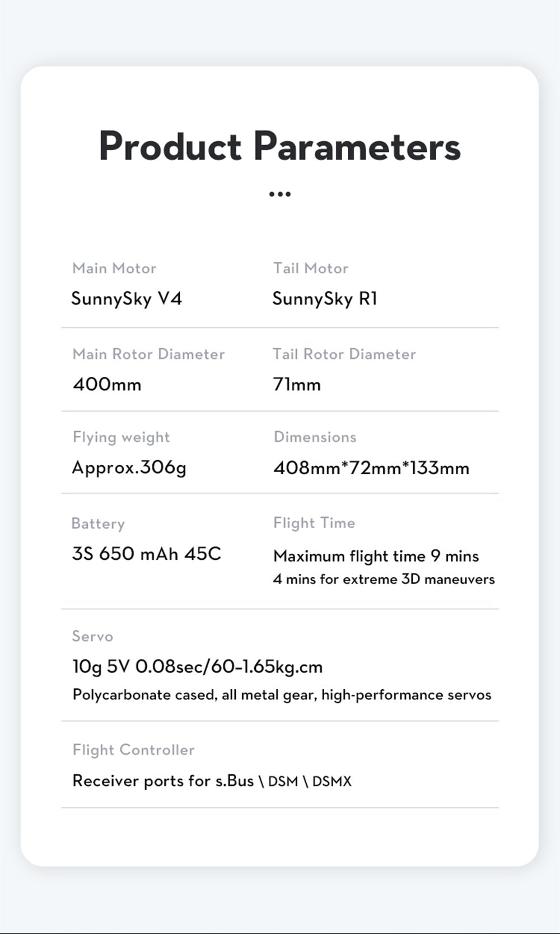Screen dimensions: 560x934
Task: Select the 400mm rotor value
Action: click(107, 385)
